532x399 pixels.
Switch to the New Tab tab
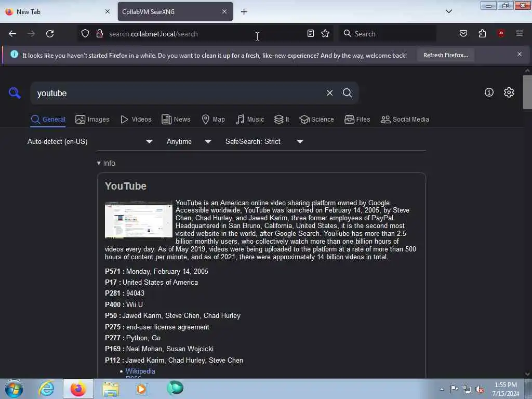tap(58, 11)
